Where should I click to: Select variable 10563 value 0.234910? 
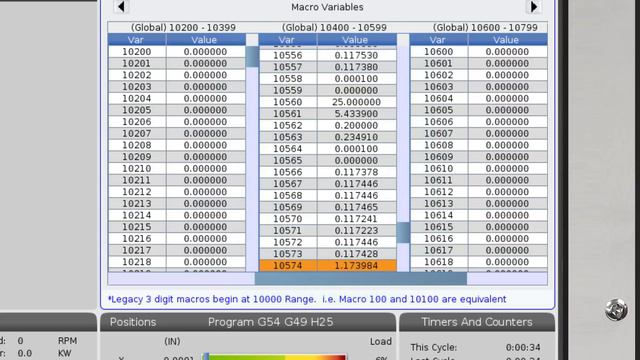(356, 137)
